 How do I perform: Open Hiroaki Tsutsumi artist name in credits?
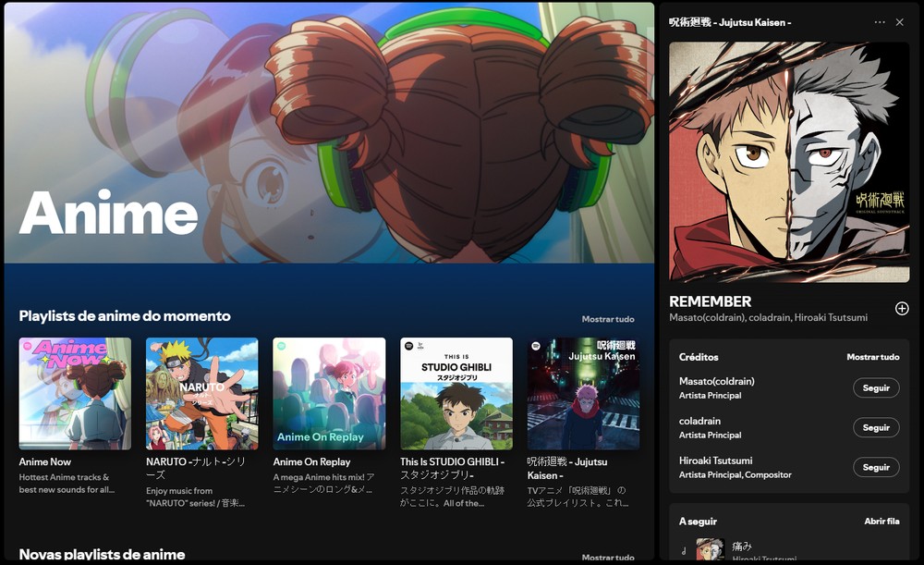[x=715, y=461]
